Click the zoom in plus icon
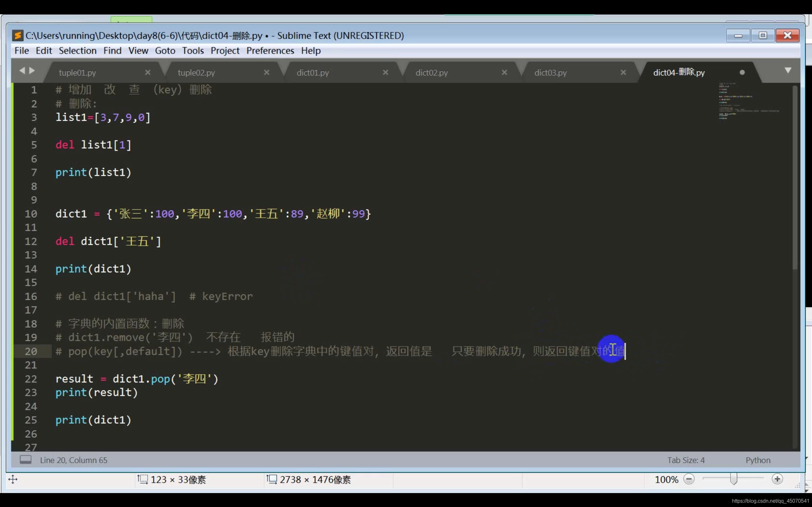The height and width of the screenshot is (507, 812). [x=777, y=479]
